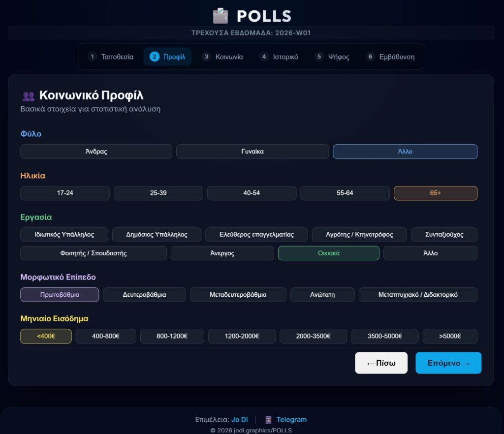Select the 25-39 age group
This screenshot has width=504, height=434.
[x=158, y=193]
